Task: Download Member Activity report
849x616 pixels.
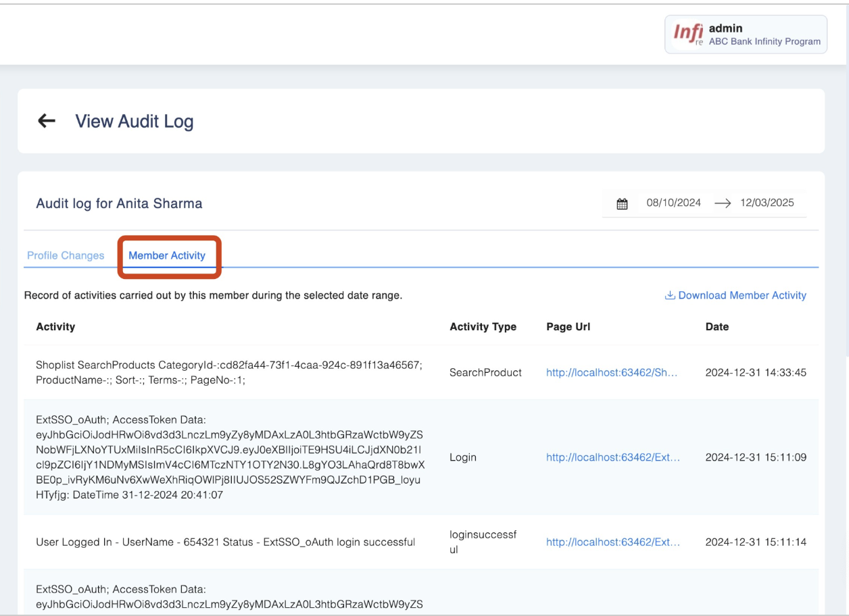Action: pos(735,295)
